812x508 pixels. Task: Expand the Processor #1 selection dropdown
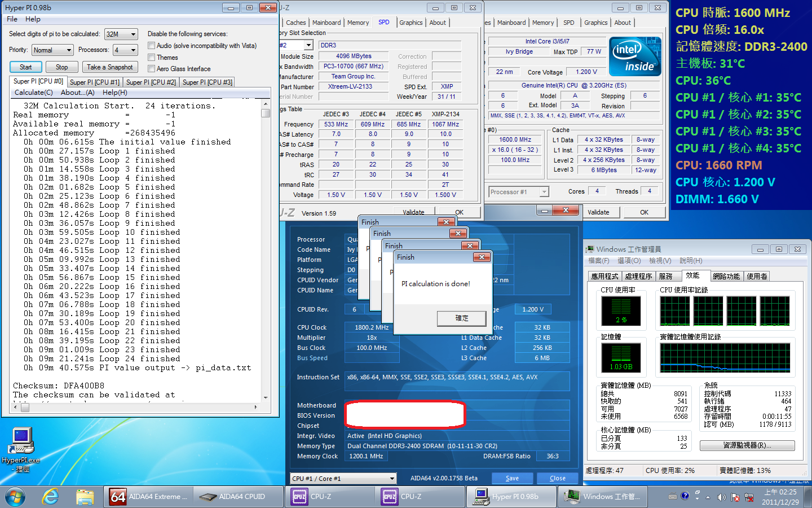tap(518, 192)
